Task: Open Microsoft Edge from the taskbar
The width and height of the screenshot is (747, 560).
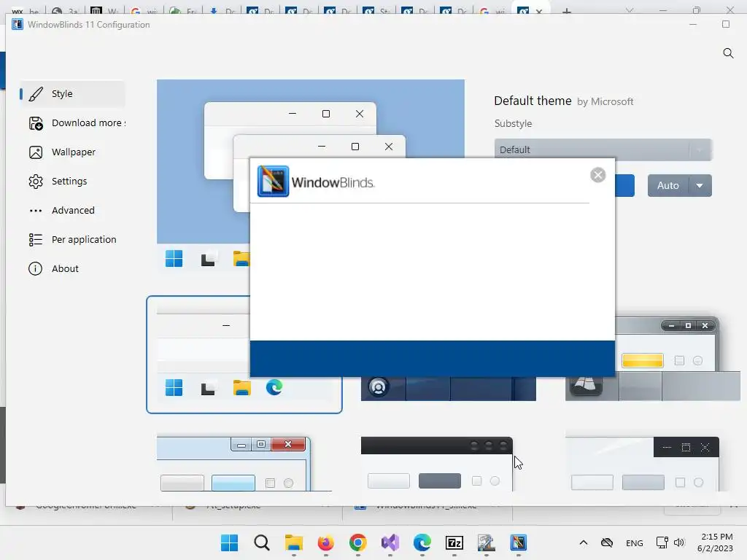Action: coord(422,542)
